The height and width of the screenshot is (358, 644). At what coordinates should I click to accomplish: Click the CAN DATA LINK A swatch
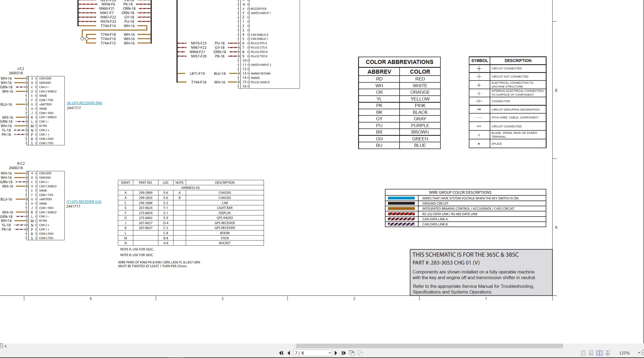click(x=401, y=219)
